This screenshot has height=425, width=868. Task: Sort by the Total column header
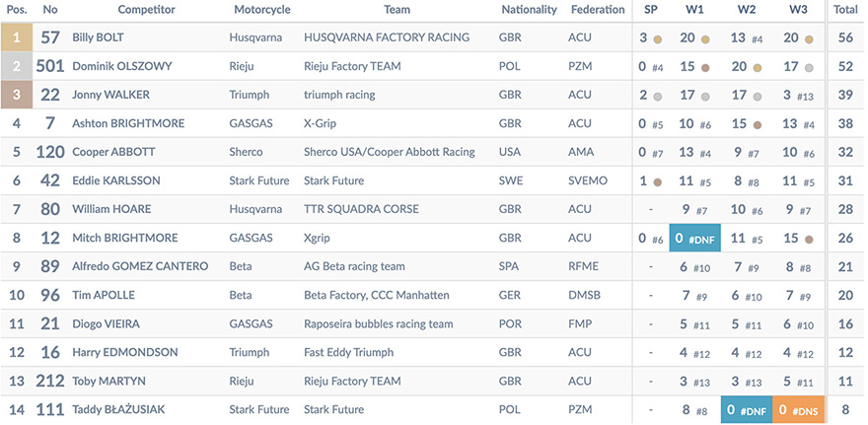(x=845, y=10)
